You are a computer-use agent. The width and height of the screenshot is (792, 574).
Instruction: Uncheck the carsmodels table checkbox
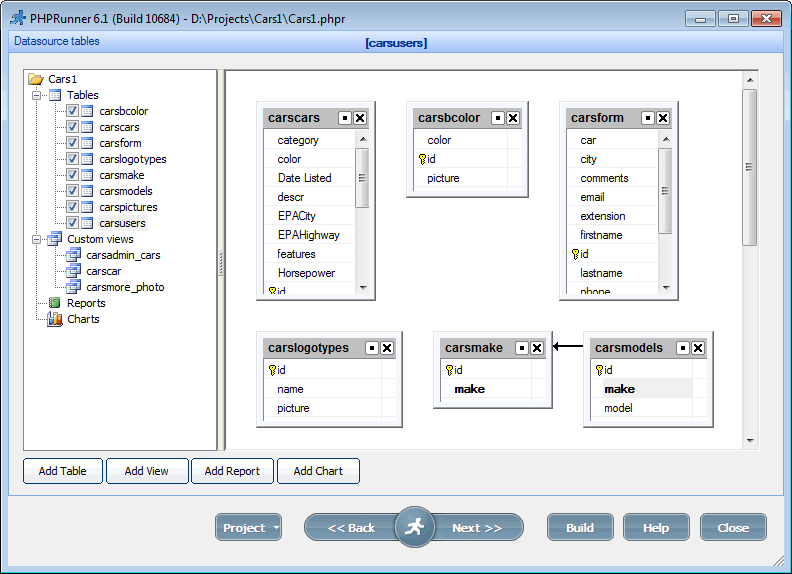pos(72,191)
